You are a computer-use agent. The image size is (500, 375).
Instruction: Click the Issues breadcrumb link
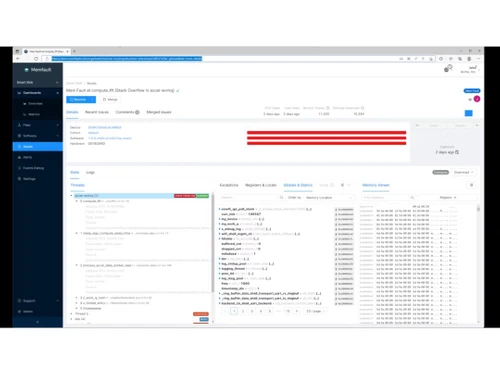tap(92, 83)
